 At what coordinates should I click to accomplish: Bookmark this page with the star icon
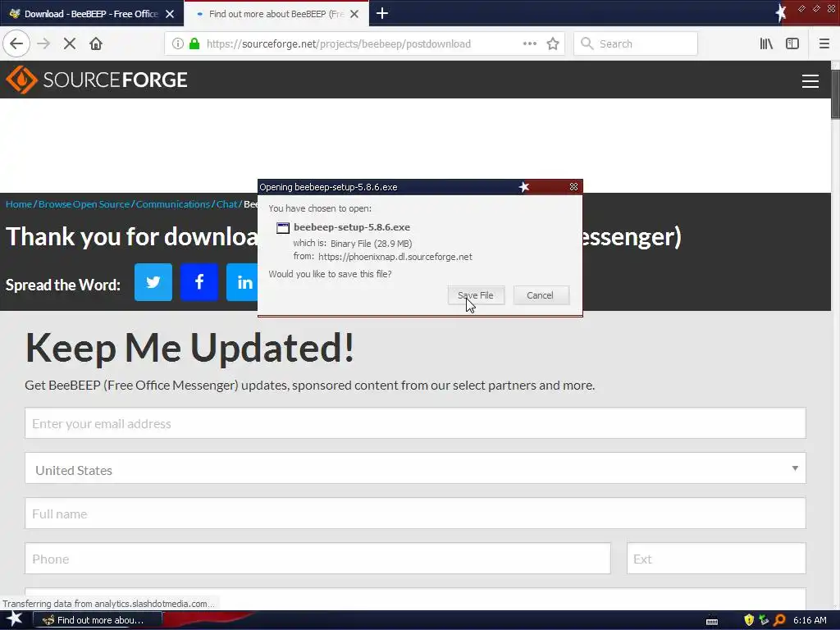pos(553,43)
